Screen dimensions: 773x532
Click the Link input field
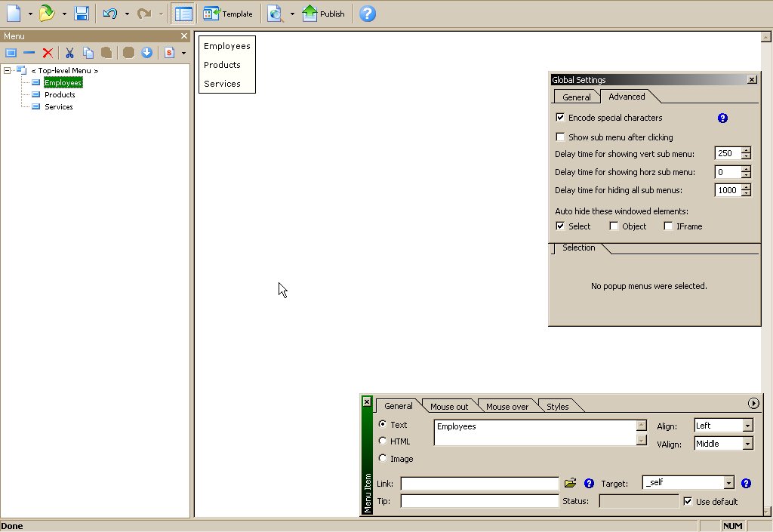479,484
